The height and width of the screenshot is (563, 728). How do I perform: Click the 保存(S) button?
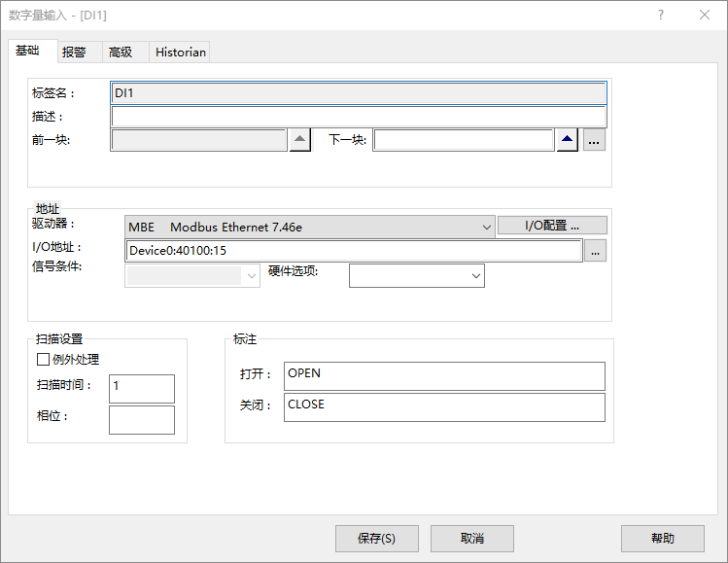(376, 539)
